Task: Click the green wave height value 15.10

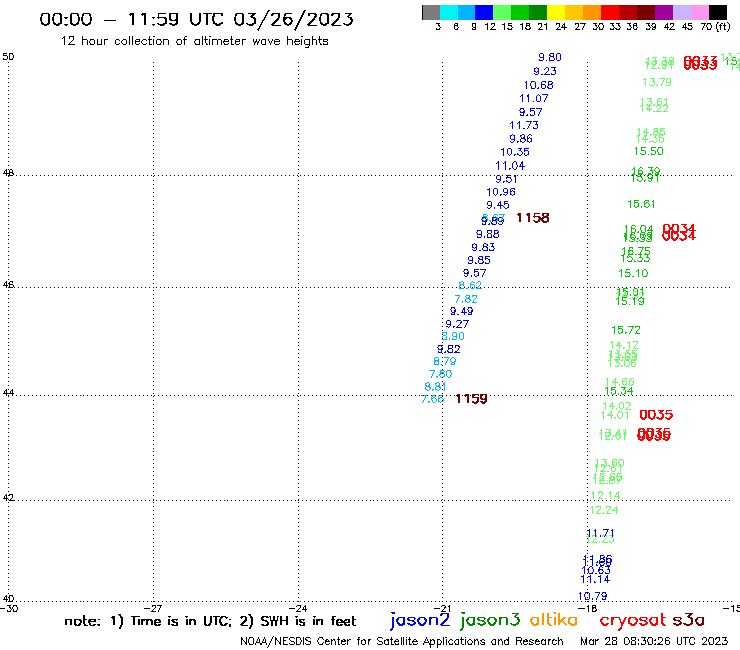Action: pos(633,273)
